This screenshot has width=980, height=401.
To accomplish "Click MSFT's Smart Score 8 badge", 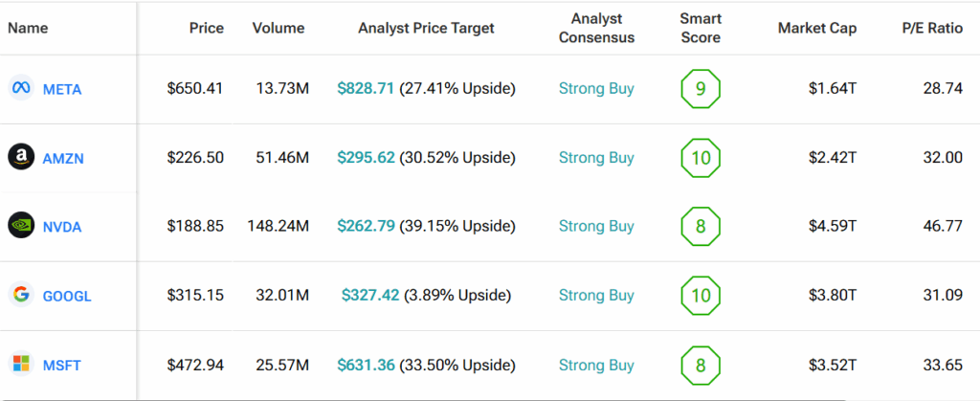I will click(x=700, y=365).
